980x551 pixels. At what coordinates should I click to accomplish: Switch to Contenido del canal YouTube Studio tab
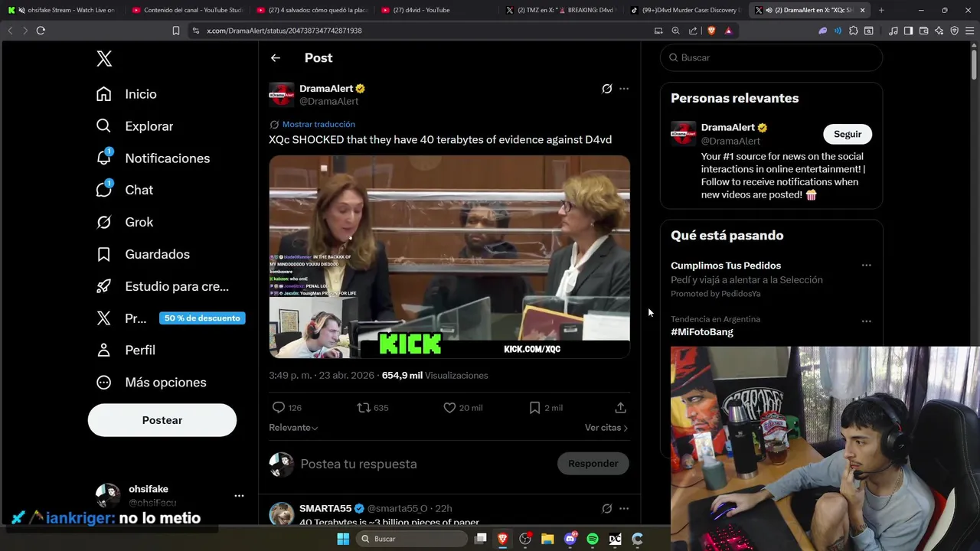pos(188,10)
